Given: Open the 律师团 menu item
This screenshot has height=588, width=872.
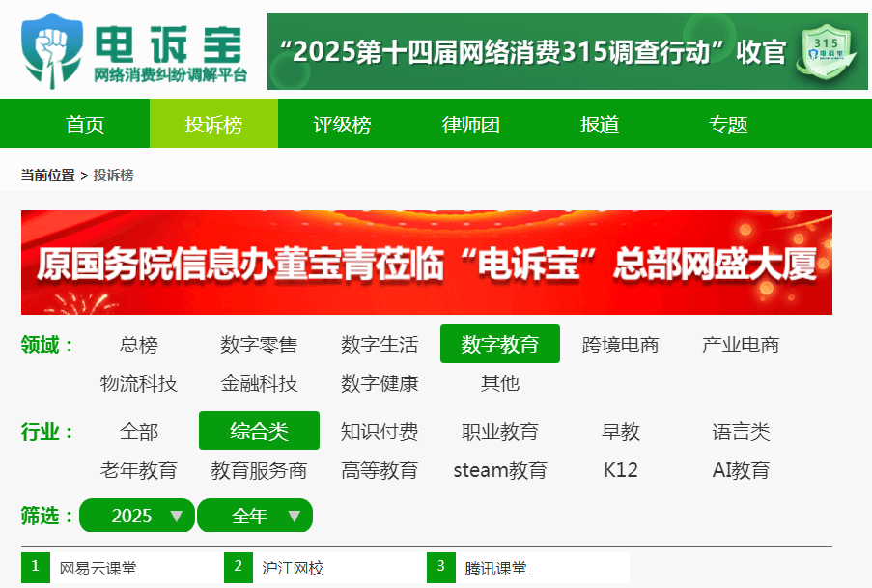Looking at the screenshot, I should 471,125.
